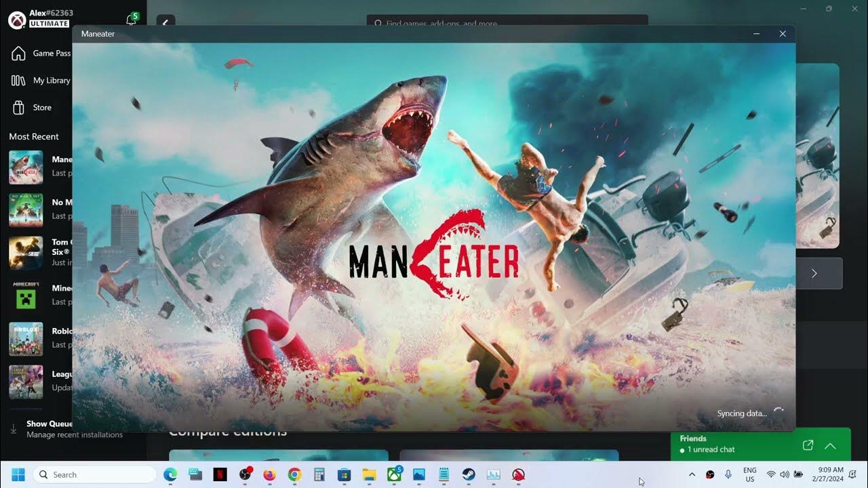Image resolution: width=868 pixels, height=488 pixels.
Task: Click the Find games search box
Action: tap(507, 22)
